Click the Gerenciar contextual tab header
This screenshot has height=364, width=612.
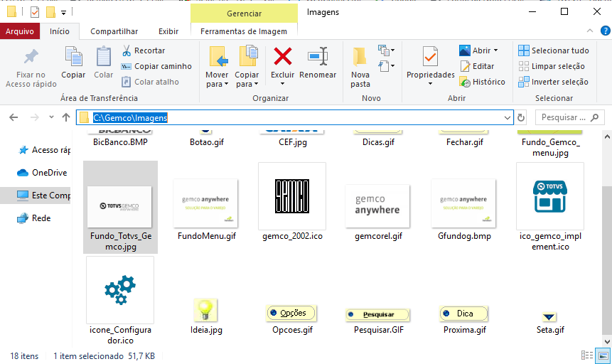(244, 14)
